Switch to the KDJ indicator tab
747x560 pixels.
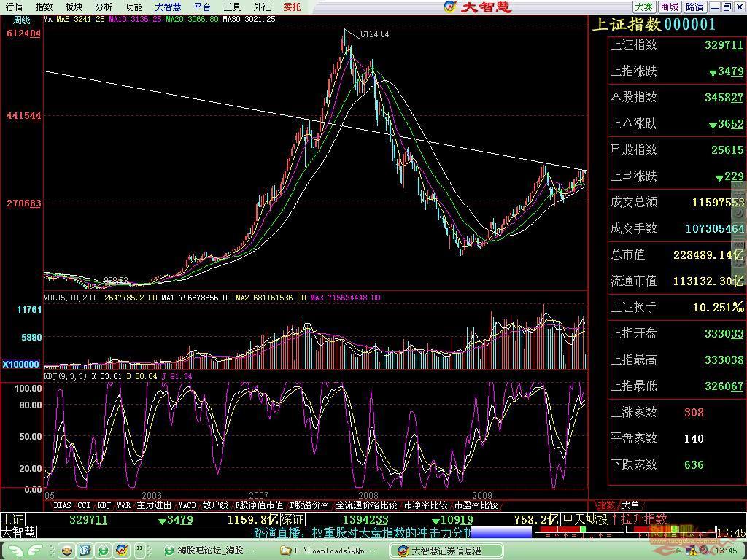[x=104, y=505]
